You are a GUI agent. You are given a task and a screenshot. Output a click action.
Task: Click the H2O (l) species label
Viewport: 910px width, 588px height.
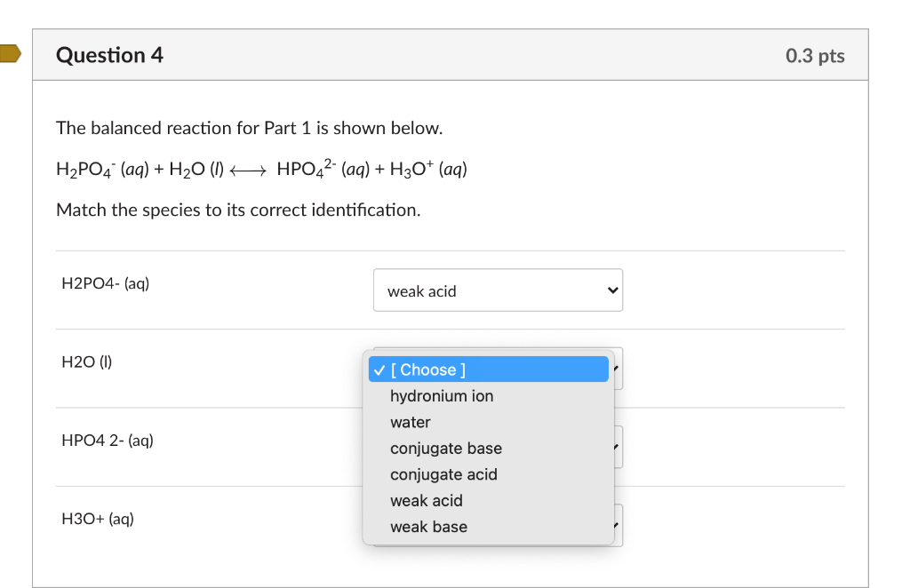pos(87,362)
